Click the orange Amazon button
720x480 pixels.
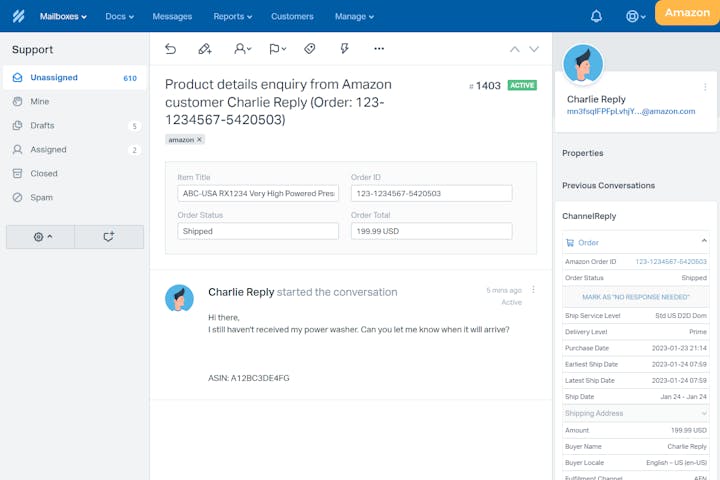point(687,13)
